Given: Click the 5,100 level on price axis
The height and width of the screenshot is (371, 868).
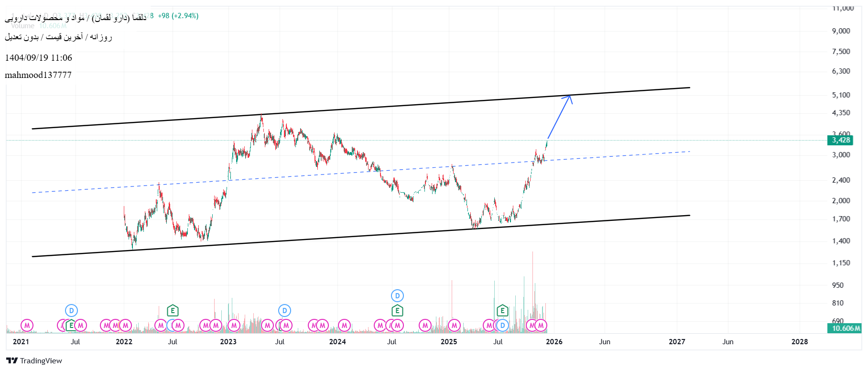Looking at the screenshot, I should pos(841,95).
